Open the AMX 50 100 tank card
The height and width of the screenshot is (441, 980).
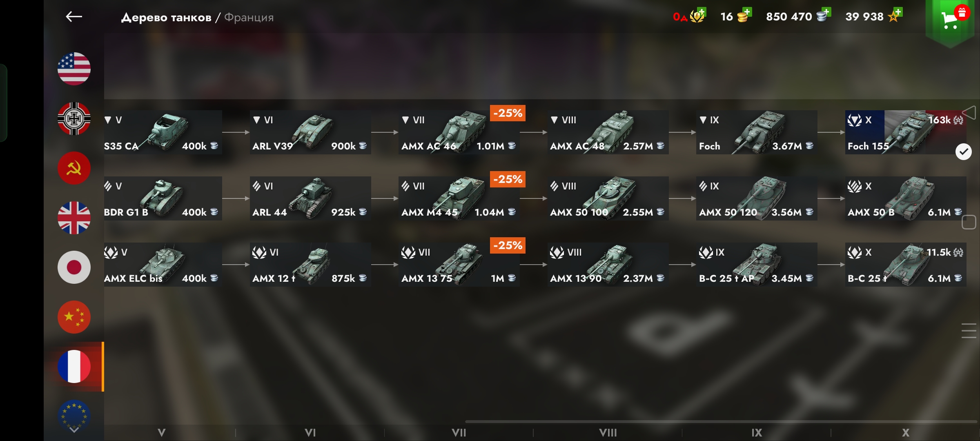pyautogui.click(x=608, y=198)
